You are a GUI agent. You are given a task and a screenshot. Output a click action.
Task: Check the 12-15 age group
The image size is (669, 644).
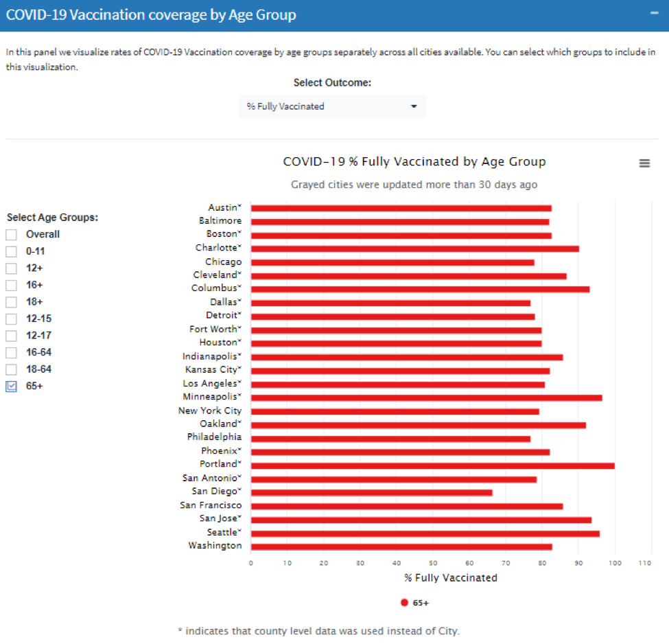[10, 318]
